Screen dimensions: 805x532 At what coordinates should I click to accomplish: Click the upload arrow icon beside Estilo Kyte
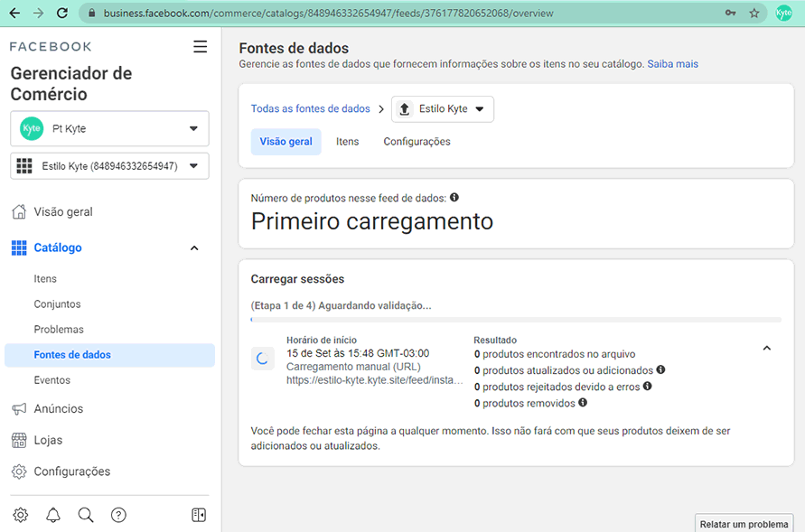pos(405,108)
